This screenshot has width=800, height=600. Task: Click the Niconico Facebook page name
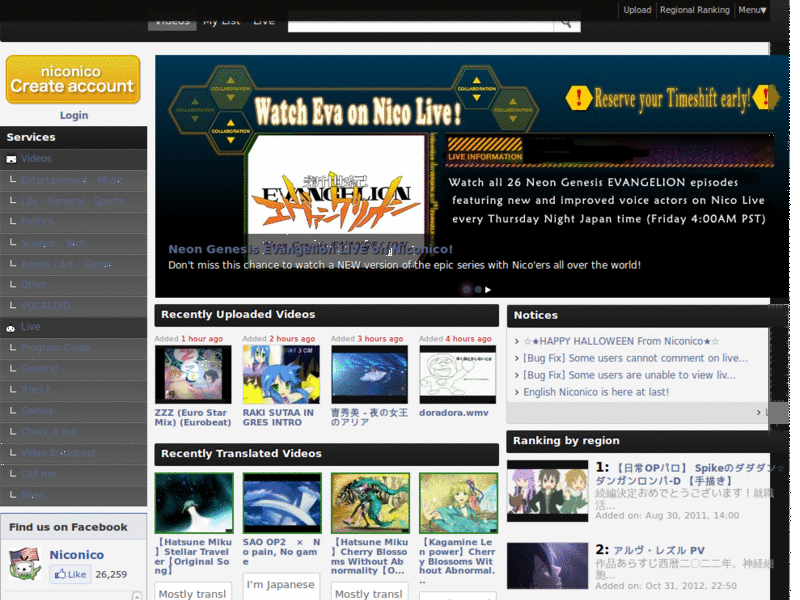(x=77, y=555)
